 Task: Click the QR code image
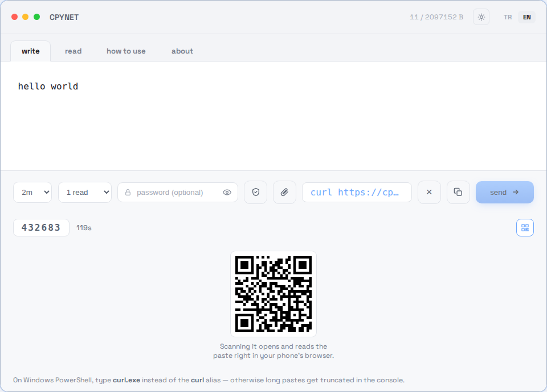tap(273, 294)
